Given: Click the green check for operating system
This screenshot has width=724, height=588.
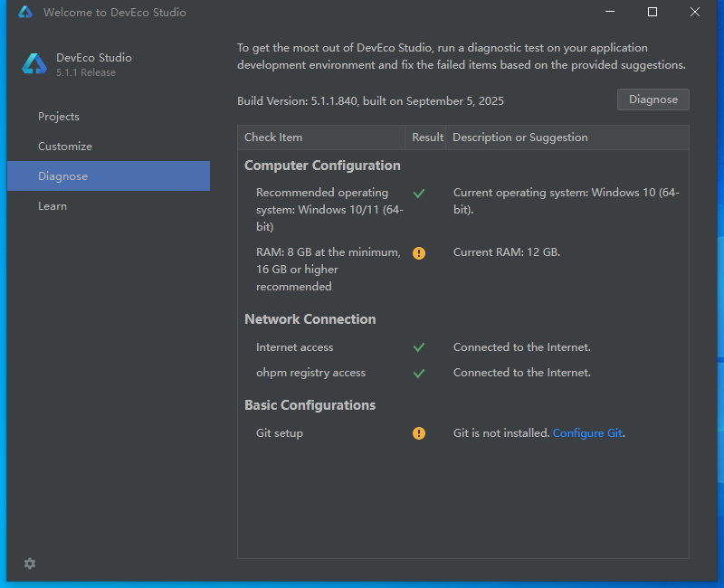Looking at the screenshot, I should tap(419, 194).
